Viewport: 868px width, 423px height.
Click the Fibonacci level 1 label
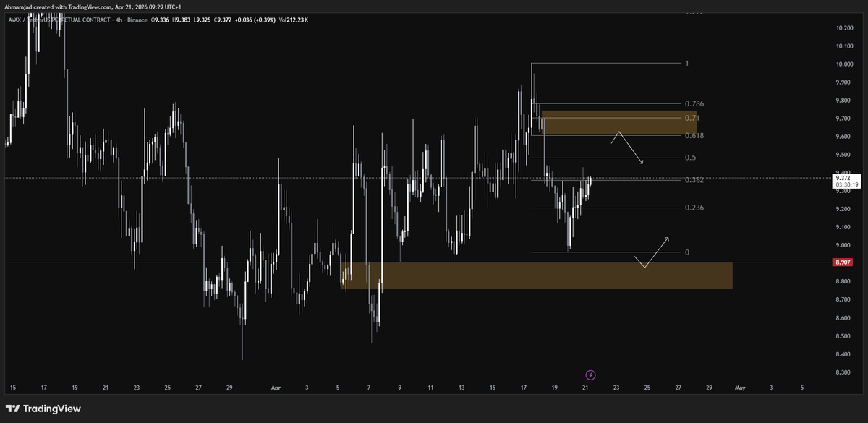point(686,64)
